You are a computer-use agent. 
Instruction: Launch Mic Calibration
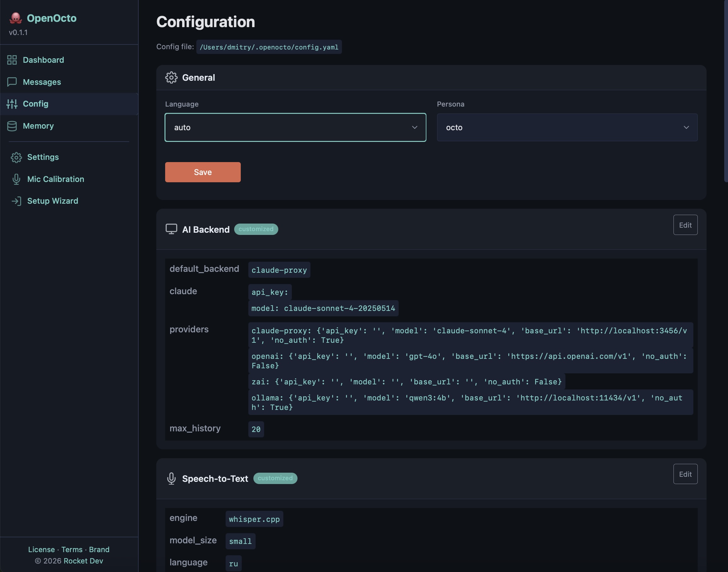point(69,179)
